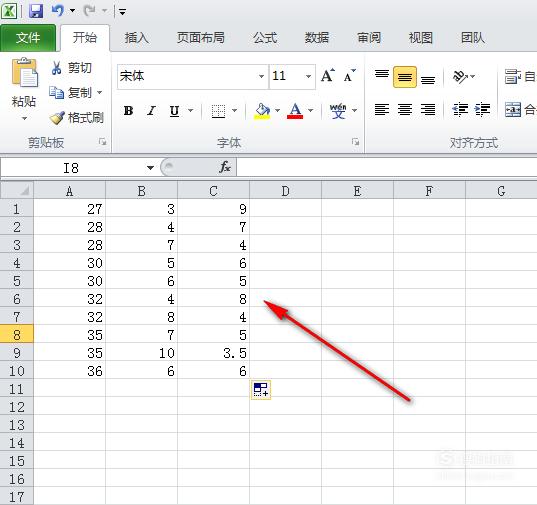This screenshot has width=537, height=505.
Task: Click into the formula bar
Action: pos(386,168)
